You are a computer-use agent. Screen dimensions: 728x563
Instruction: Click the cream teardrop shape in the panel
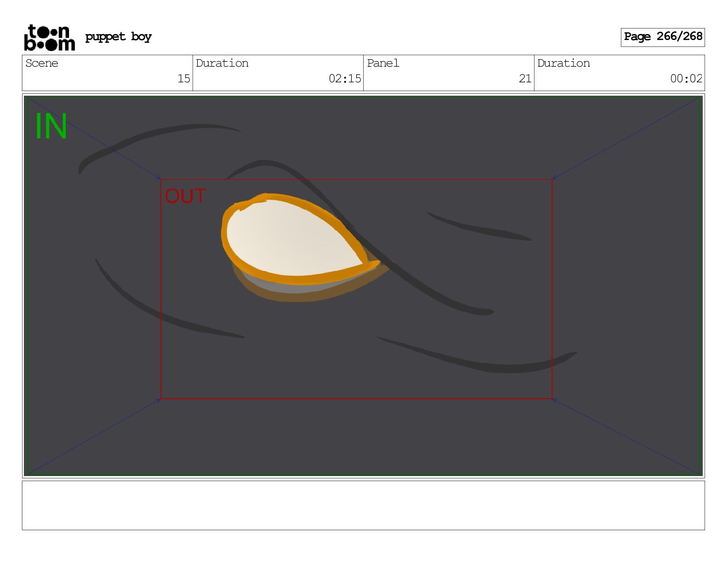(294, 237)
